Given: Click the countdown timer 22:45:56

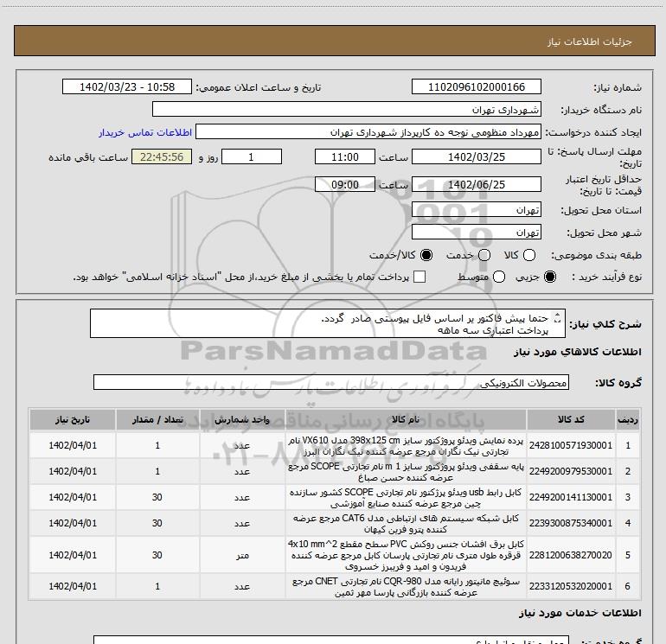Looking at the screenshot, I should (162, 156).
